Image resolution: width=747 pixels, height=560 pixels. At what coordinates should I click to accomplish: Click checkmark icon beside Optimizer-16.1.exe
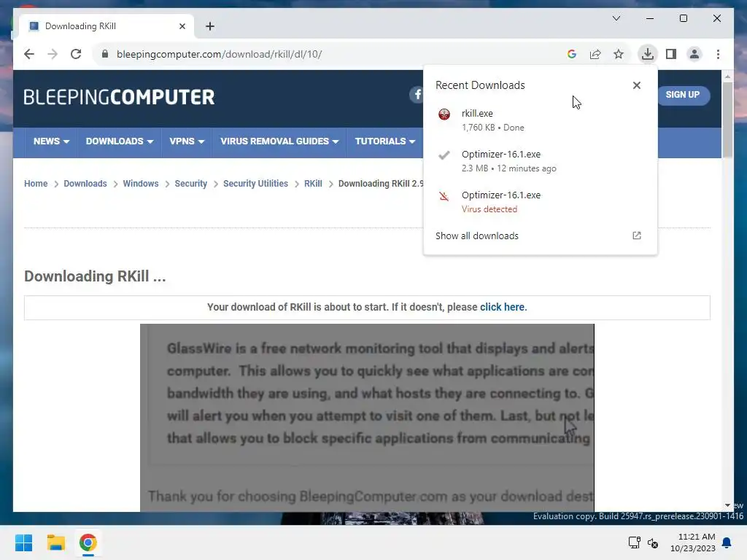pyautogui.click(x=444, y=155)
